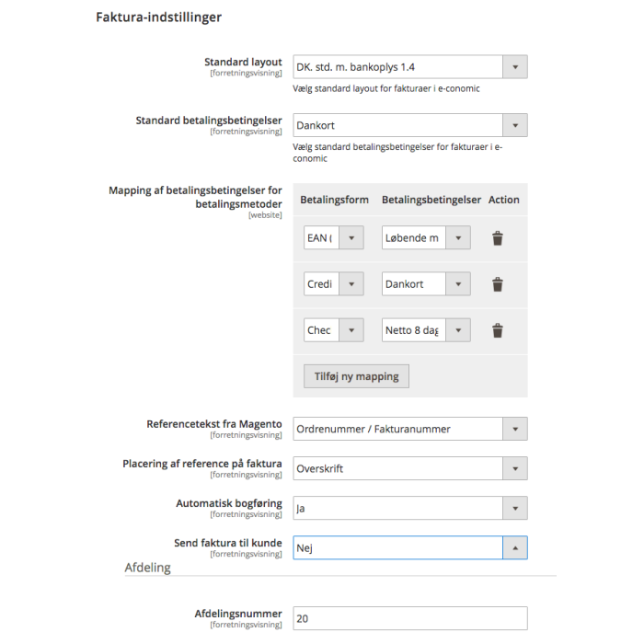
Task: Click the Tilføj ny mapping button
Action: (356, 376)
